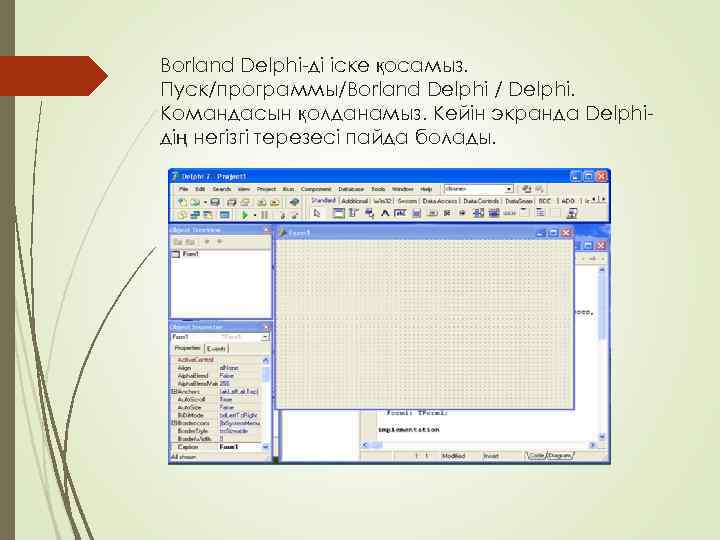Click the View Unit toolbar icon
This screenshot has height=540, width=720.
tap(182, 214)
